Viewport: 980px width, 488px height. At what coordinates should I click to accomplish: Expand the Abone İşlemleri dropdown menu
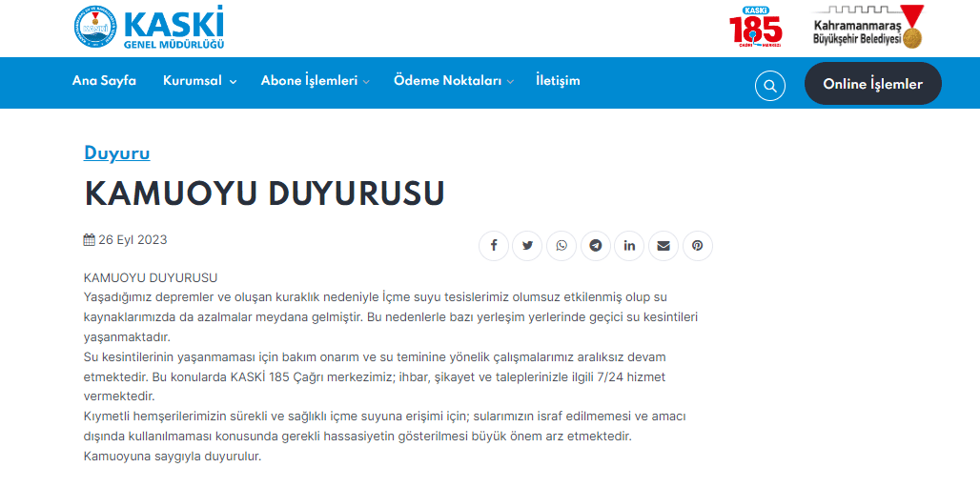tap(315, 81)
